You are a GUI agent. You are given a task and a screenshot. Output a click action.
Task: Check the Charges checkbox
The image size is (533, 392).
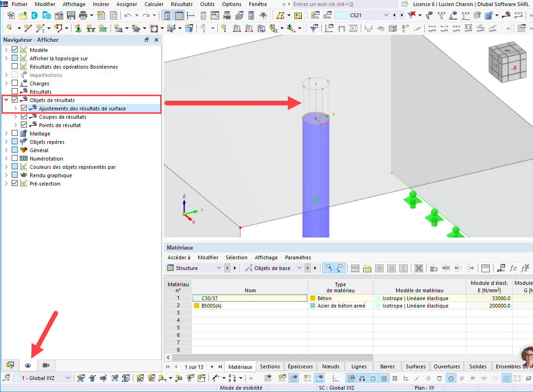[x=14, y=83]
